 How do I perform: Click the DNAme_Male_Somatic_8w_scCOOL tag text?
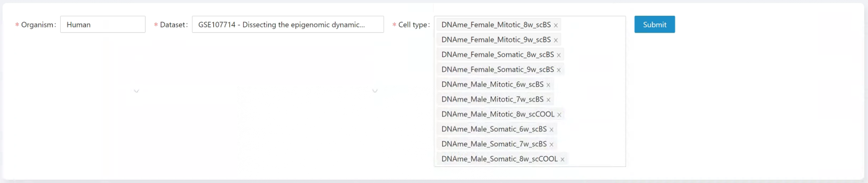click(x=499, y=159)
